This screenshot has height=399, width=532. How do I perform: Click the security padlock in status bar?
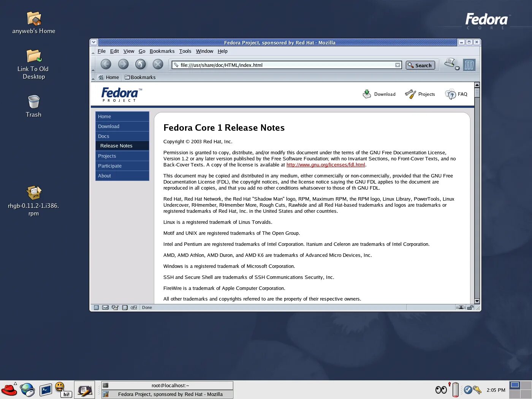pyautogui.click(x=470, y=307)
